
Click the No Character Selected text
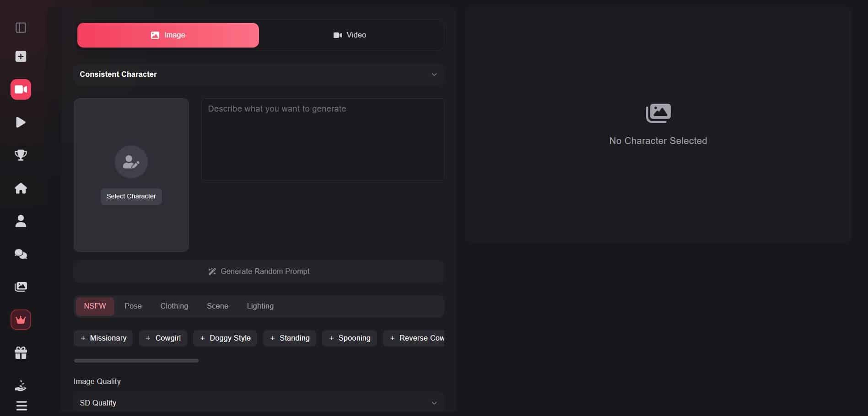click(658, 141)
